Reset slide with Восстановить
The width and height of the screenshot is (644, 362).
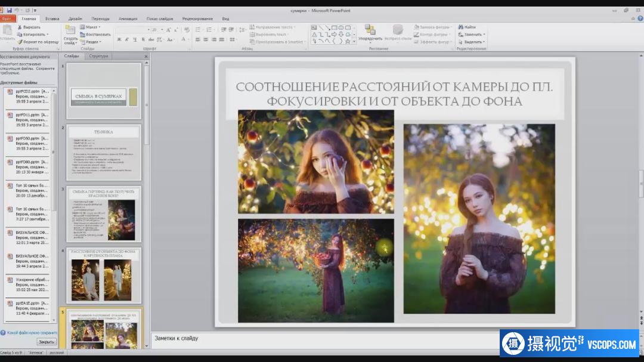click(95, 35)
